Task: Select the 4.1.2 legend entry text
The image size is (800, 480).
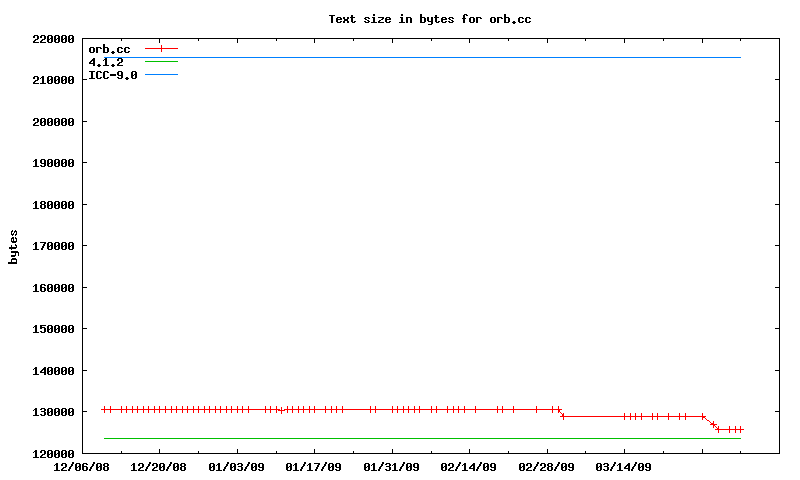Action: tap(106, 62)
